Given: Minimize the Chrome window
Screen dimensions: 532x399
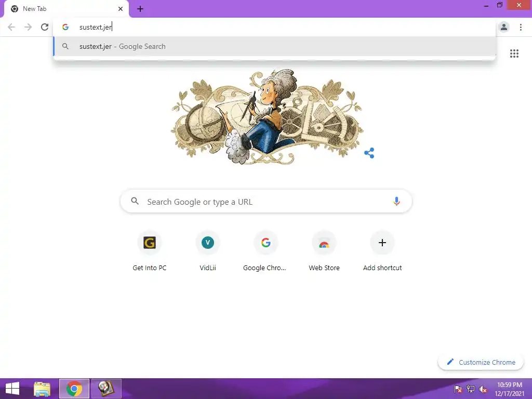Looking at the screenshot, I should click(x=486, y=5).
